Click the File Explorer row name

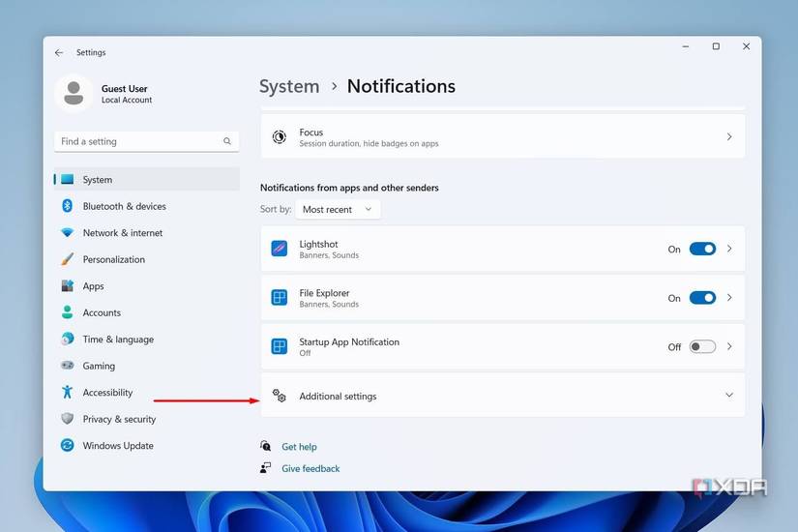(324, 293)
